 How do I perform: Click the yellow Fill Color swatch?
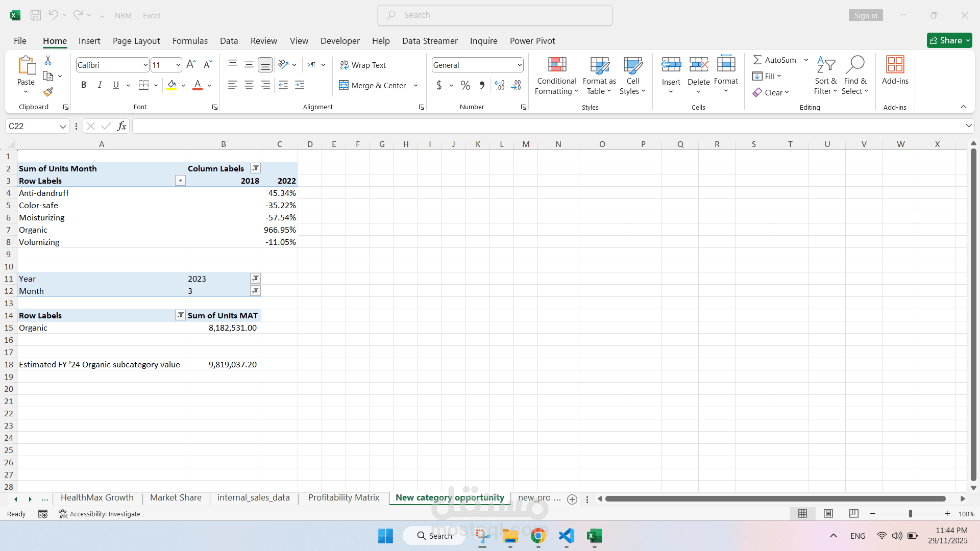(171, 85)
